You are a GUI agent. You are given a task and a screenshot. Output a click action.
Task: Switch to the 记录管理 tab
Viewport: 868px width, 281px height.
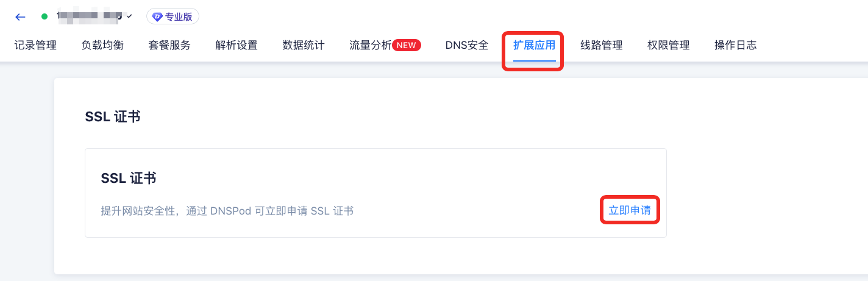click(35, 45)
